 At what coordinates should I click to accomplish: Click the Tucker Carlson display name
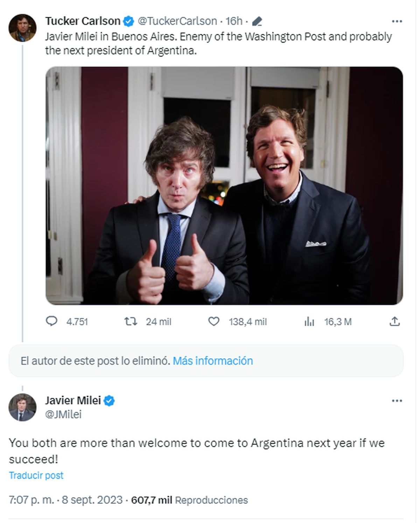[x=83, y=21]
